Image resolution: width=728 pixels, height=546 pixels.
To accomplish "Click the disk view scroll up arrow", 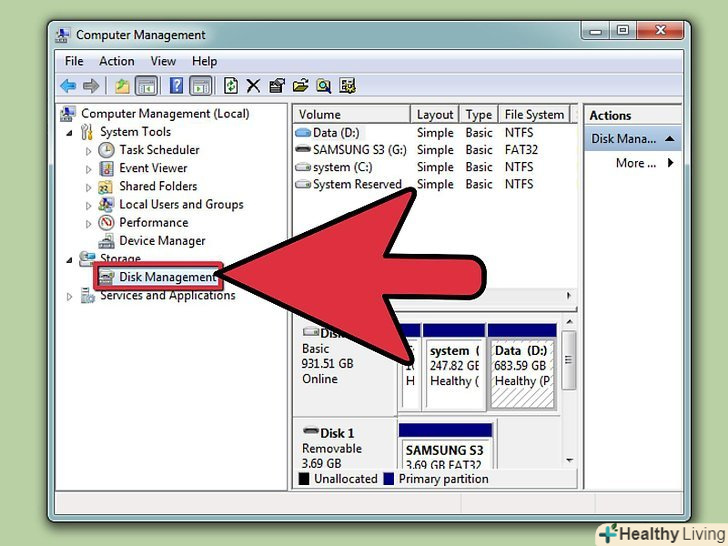I will 569,321.
